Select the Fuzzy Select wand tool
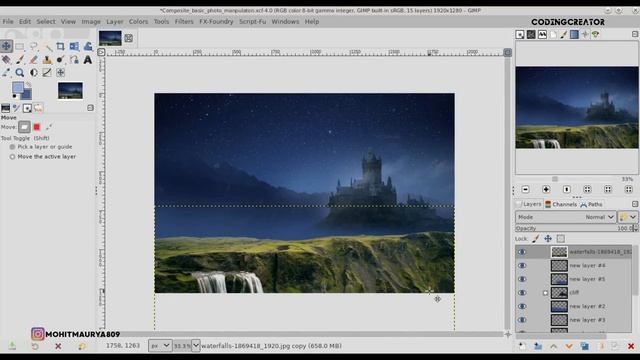Viewport: 640px width, 360px height. [47, 46]
